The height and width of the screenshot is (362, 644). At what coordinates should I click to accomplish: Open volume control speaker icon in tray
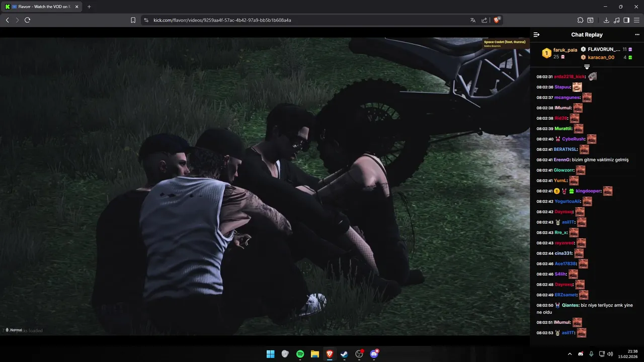click(610, 354)
